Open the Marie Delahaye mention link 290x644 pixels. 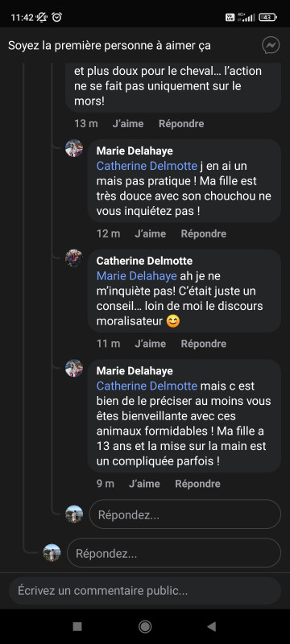pyautogui.click(x=136, y=276)
